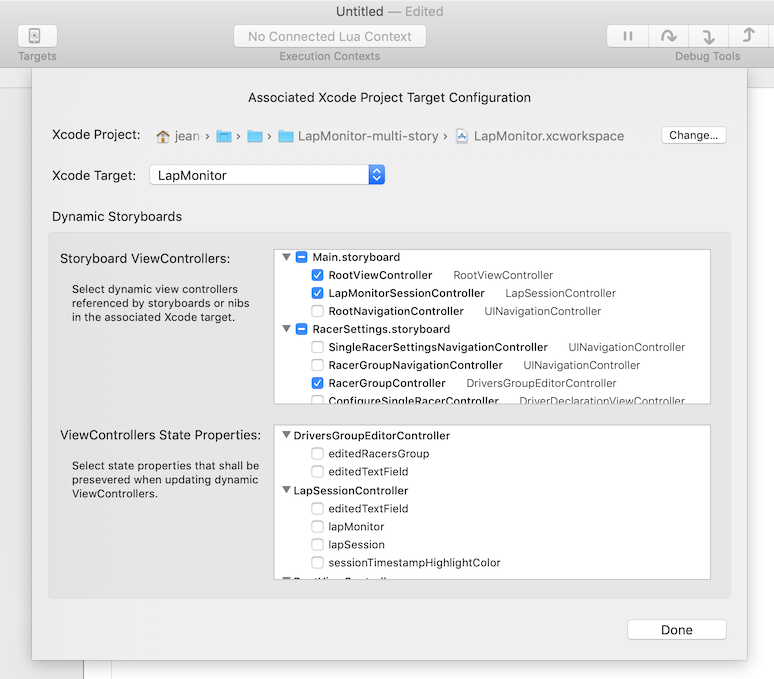Enable editedTextField under DriversGroupEditorController
Viewport: 774px width, 679px height.
pos(317,471)
